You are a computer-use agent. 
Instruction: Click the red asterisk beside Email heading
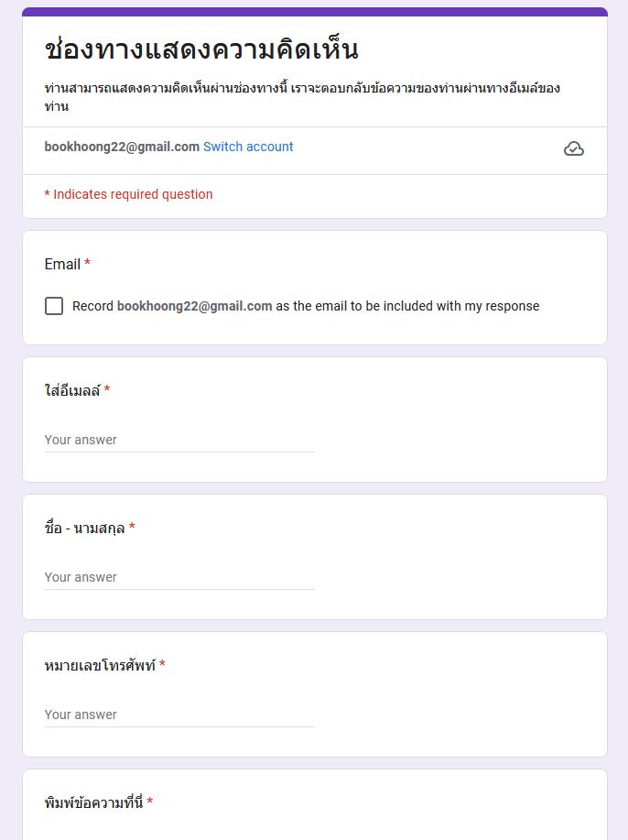(88, 264)
